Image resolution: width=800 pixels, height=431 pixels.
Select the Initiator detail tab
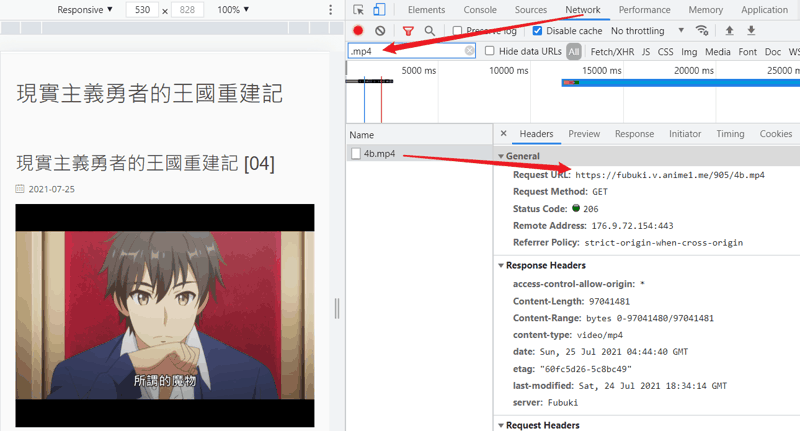pyautogui.click(x=685, y=134)
